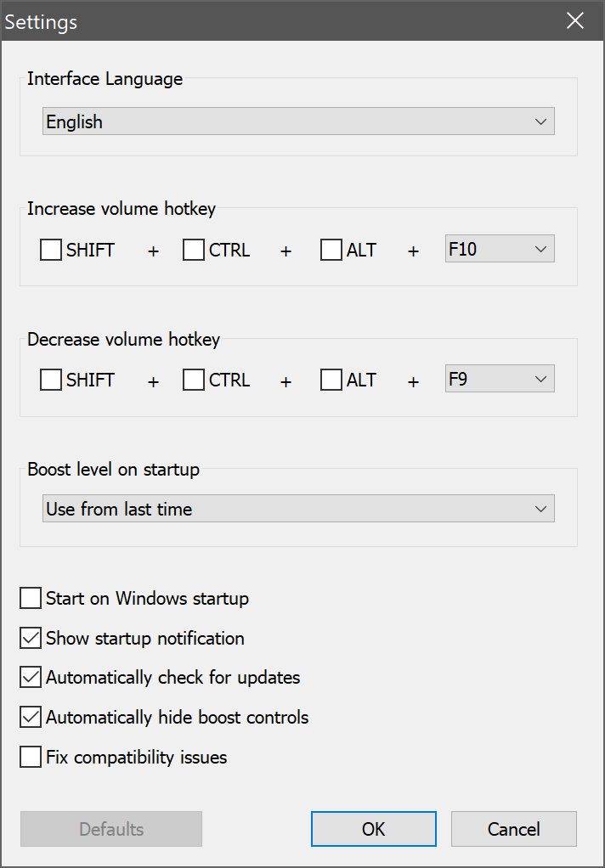Expand the F9 key dropdown
Image resolution: width=605 pixels, height=868 pixels.
click(x=500, y=379)
